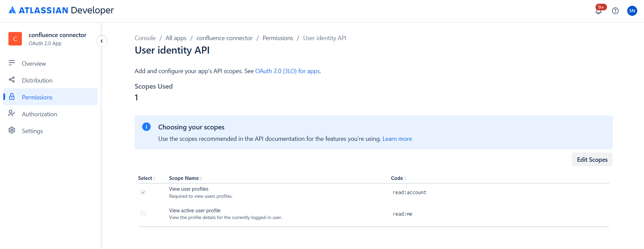This screenshot has height=249, width=644.
Task: Go to Console breadcrumb
Action: coord(145,38)
